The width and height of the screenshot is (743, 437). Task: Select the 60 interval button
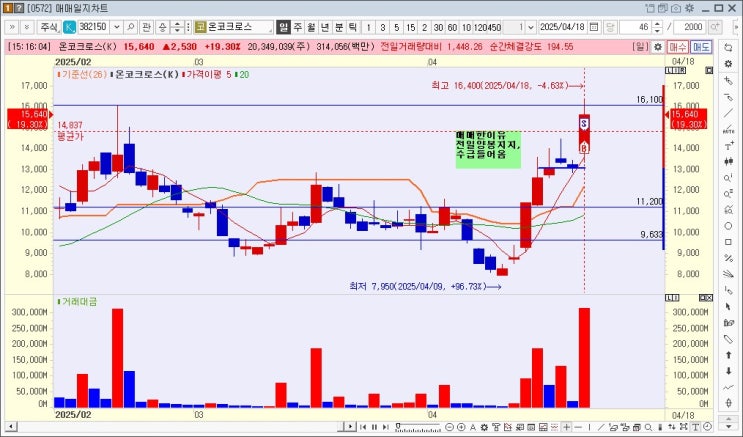pos(453,27)
